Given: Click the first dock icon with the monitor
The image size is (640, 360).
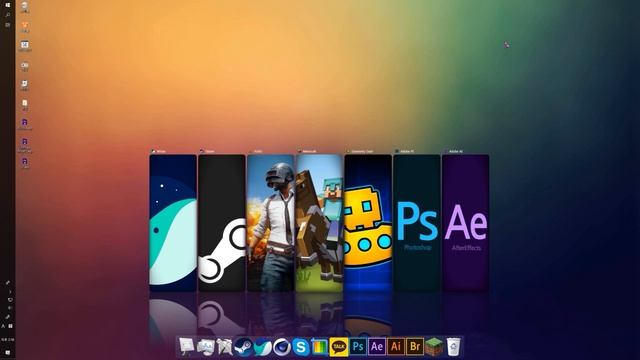Looking at the screenshot, I should coord(187,347).
